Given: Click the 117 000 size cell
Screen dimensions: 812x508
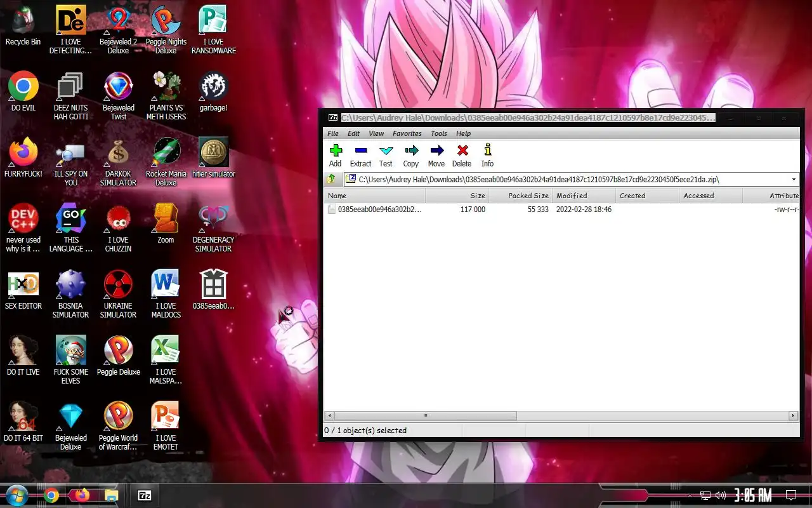Looking at the screenshot, I should pos(473,210).
